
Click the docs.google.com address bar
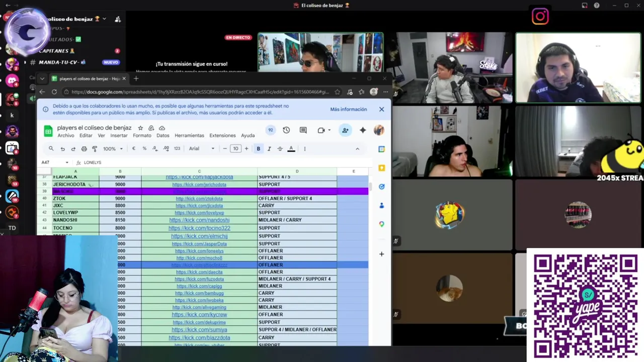coord(200,92)
